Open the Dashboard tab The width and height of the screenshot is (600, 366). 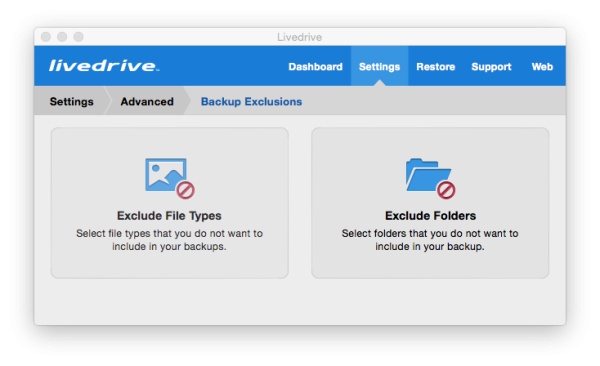click(x=315, y=67)
